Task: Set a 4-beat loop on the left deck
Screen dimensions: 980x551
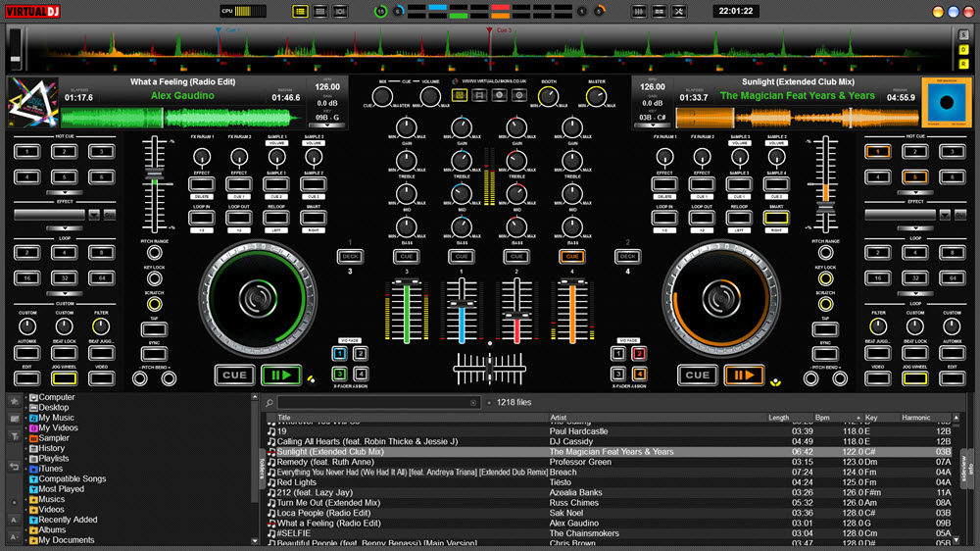Action: pyautogui.click(x=64, y=253)
